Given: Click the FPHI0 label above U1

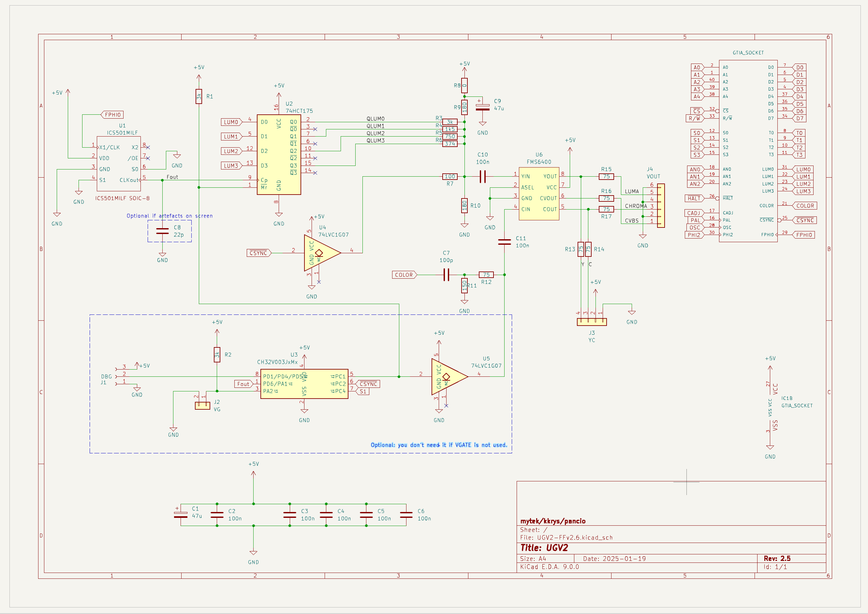Looking at the screenshot, I should pyautogui.click(x=113, y=115).
